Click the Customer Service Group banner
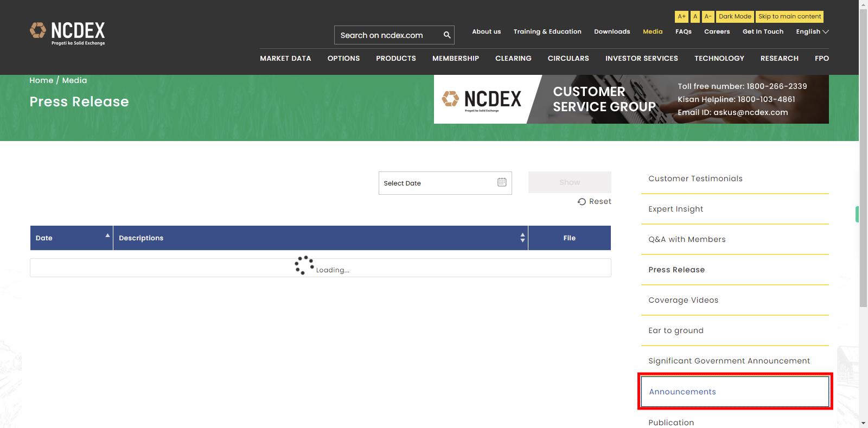This screenshot has width=868, height=428. click(x=631, y=99)
